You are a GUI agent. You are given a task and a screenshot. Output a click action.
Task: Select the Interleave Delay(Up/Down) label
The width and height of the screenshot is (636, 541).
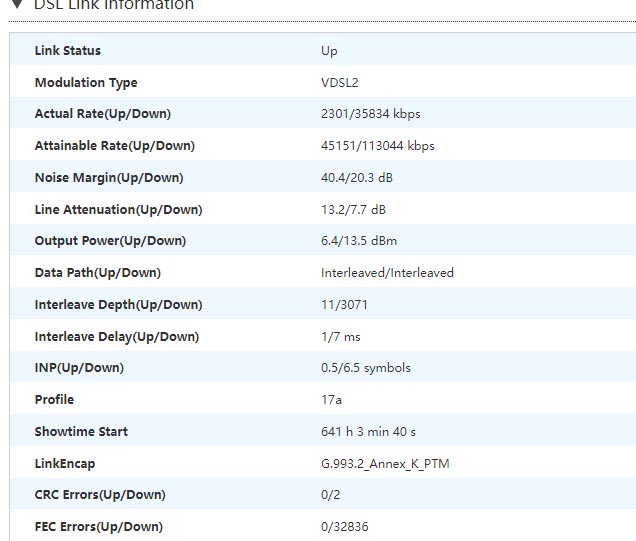point(117,337)
